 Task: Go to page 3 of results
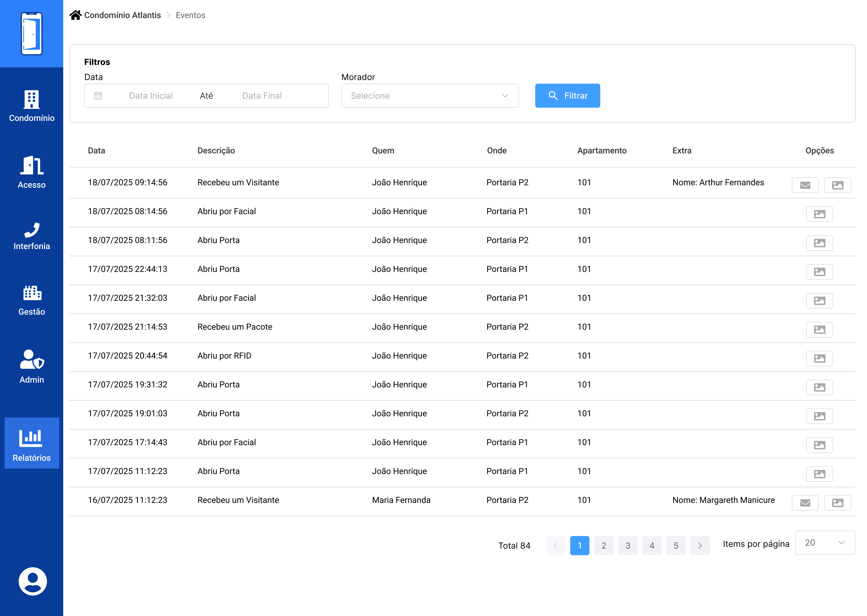click(628, 545)
